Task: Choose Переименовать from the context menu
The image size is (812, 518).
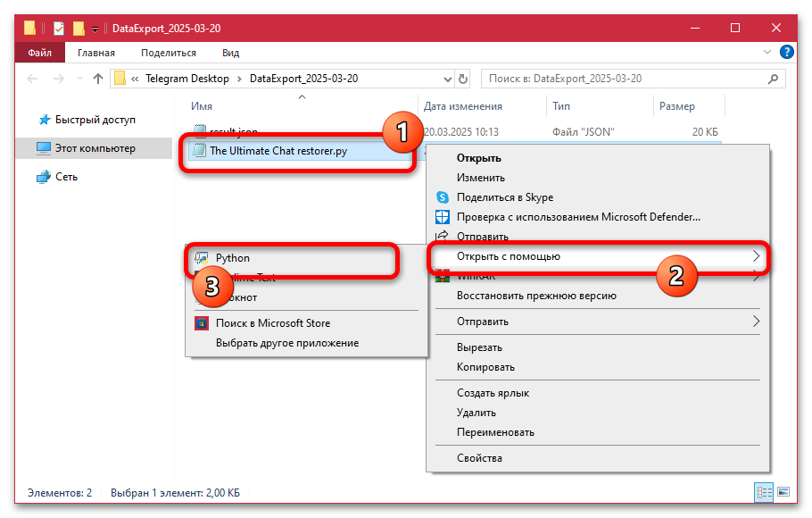Action: click(x=495, y=432)
